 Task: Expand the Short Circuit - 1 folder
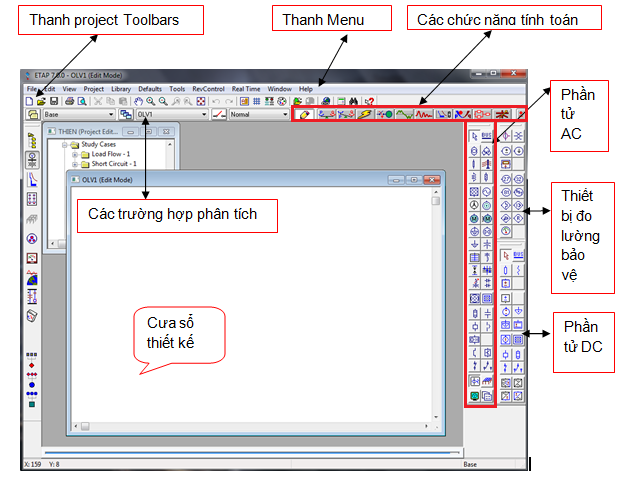point(75,164)
